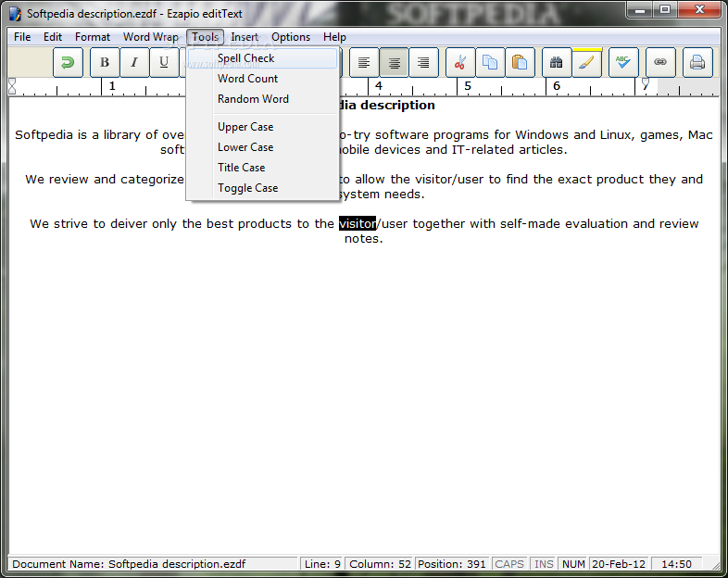The height and width of the screenshot is (578, 728).
Task: Run spell check via the ABC checkmark icon
Action: [x=623, y=62]
